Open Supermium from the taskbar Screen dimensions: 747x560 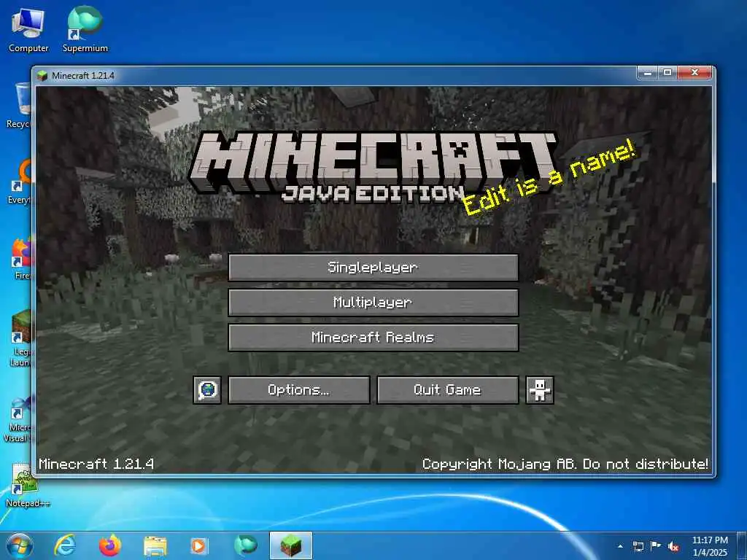(x=245, y=545)
